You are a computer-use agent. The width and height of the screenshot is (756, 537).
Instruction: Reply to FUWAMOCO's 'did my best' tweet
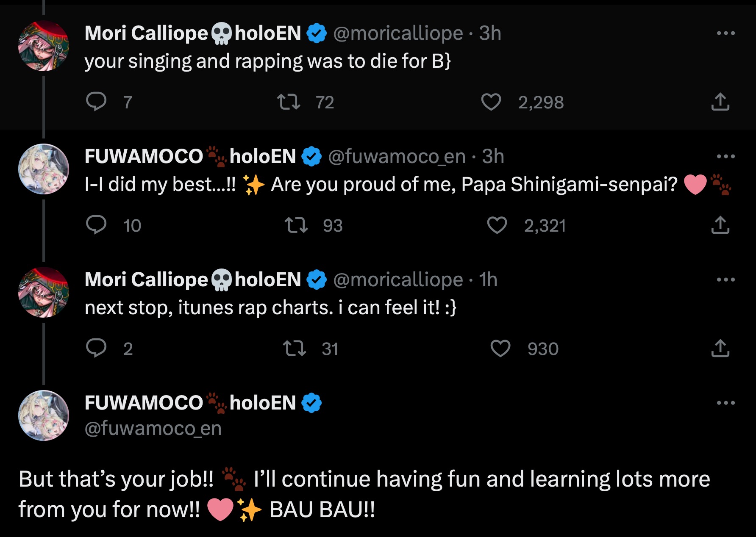(96, 225)
